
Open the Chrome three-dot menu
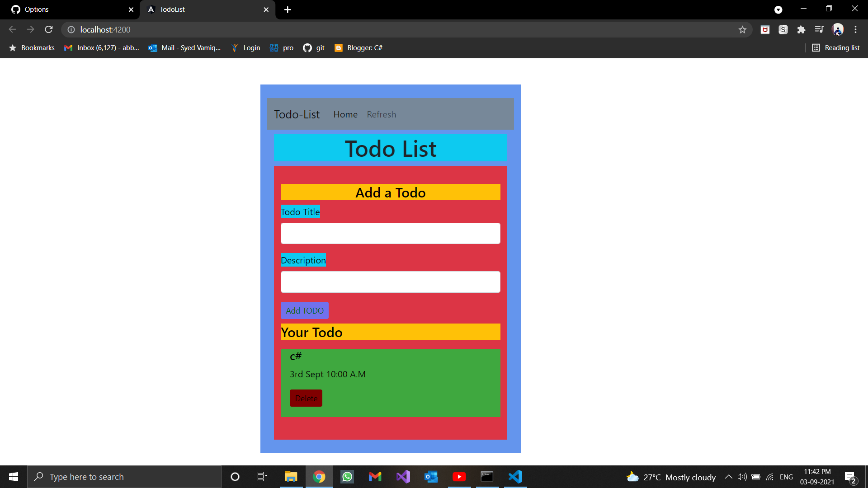click(855, 29)
